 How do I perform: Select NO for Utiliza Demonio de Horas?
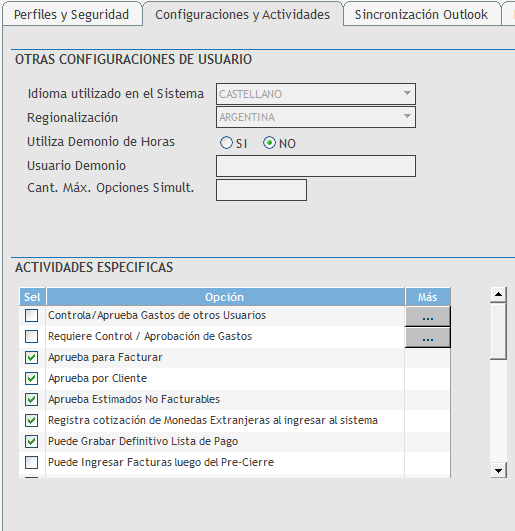(270, 143)
